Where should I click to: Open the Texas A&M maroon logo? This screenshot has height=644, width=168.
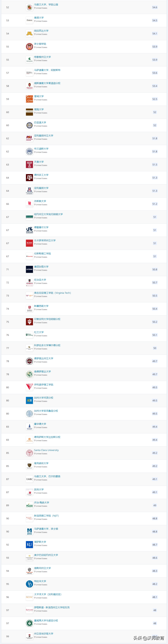point(29,178)
